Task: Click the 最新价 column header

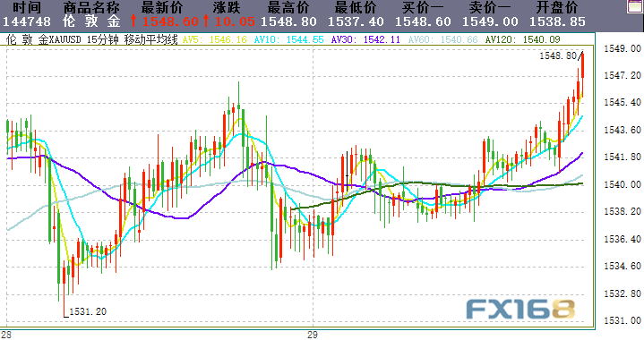Action: (161, 7)
